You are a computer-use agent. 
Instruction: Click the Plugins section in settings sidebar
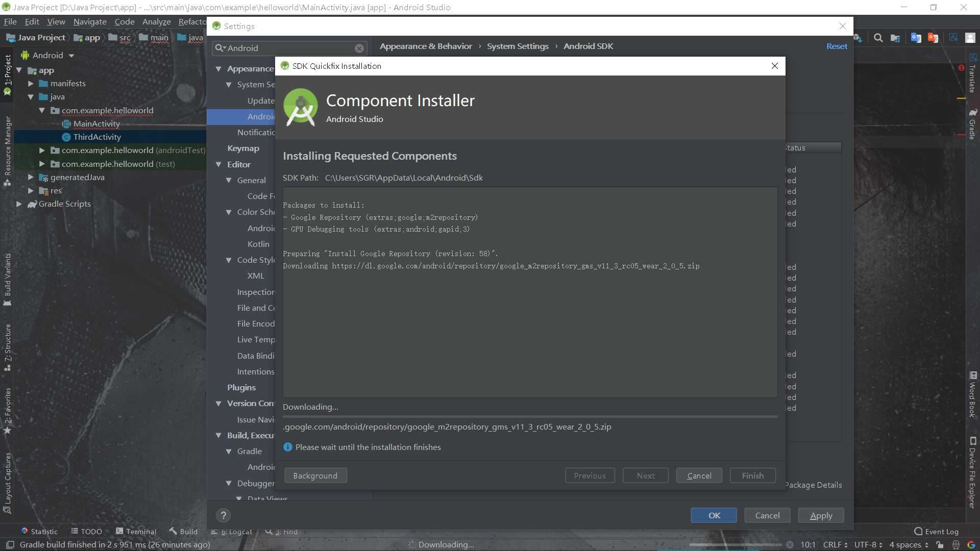pos(241,387)
